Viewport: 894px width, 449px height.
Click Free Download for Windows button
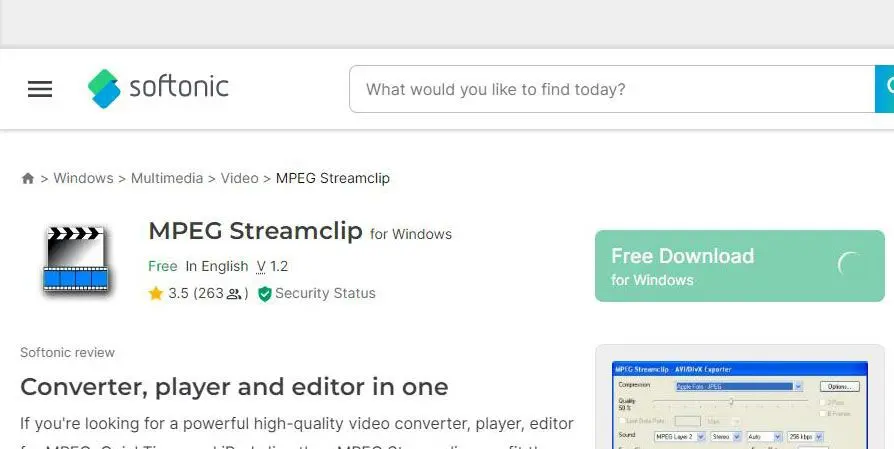[x=739, y=266]
